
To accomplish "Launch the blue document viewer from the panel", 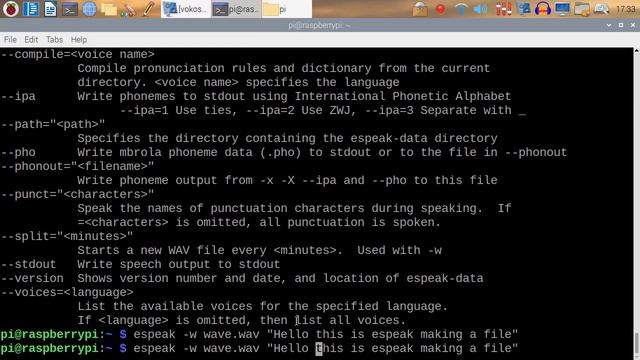I will 31,9.
